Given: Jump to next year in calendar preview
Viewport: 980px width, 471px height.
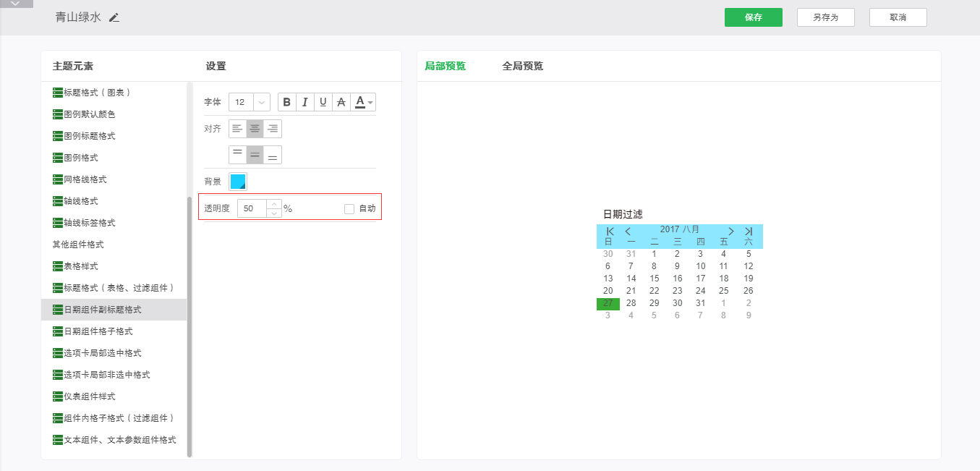Looking at the screenshot, I should click(x=749, y=231).
